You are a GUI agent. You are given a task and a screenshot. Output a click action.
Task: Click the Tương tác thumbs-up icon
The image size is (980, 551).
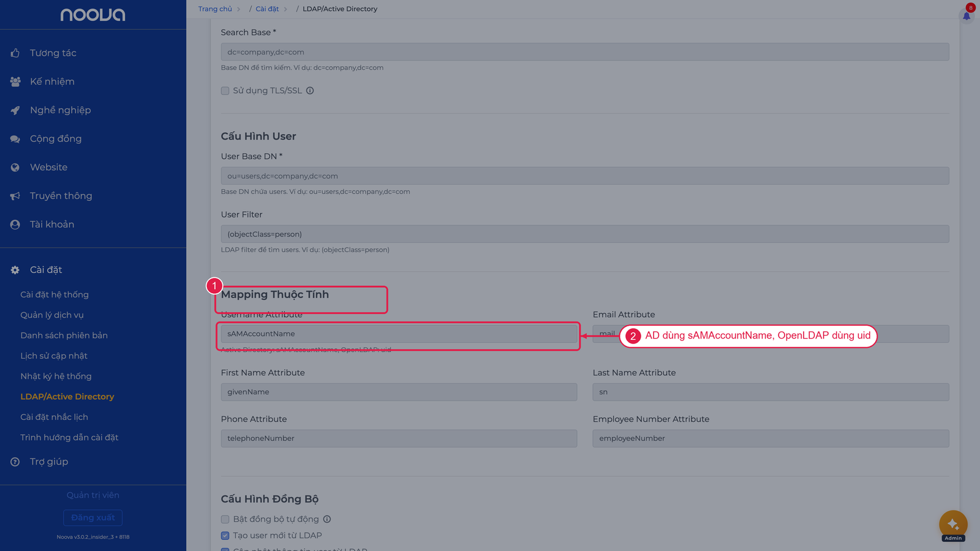tap(15, 53)
